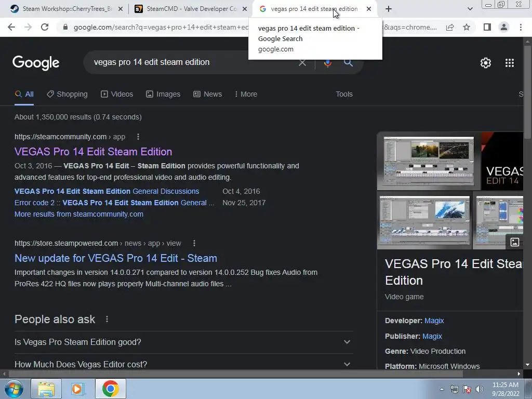Open the media player taskbar icon

[x=77, y=389]
